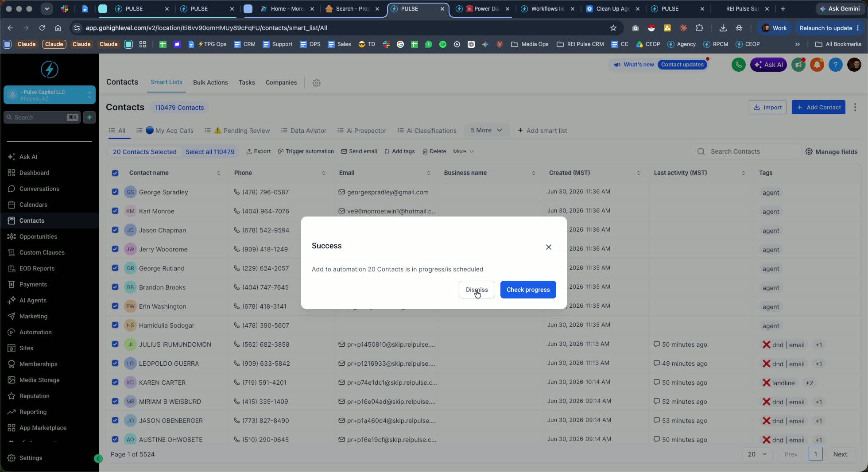Bookmark this page with the star icon

coord(613,28)
